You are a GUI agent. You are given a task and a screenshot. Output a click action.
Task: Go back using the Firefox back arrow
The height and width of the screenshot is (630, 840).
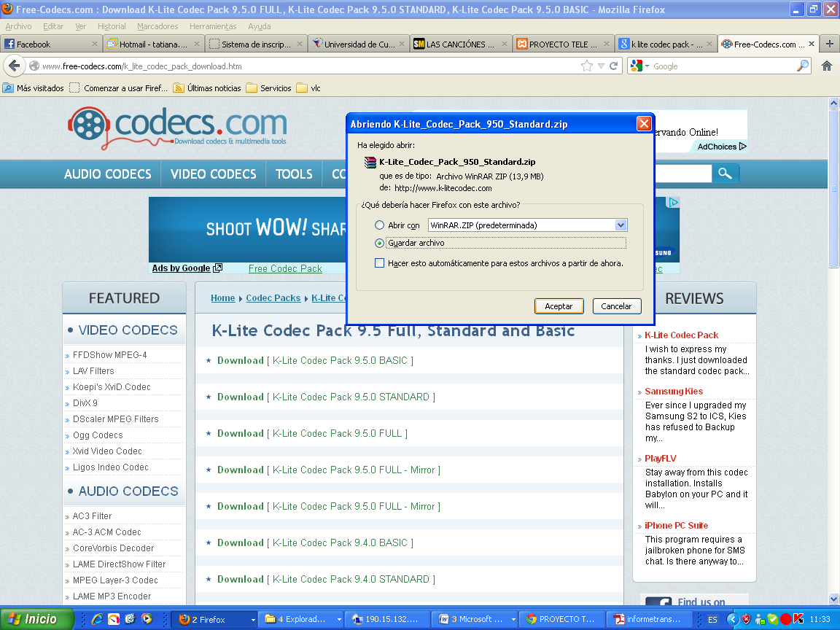pyautogui.click(x=15, y=66)
